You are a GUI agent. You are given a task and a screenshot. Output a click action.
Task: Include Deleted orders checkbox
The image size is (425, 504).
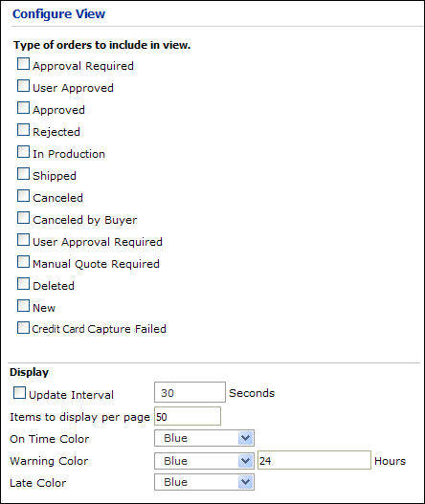[x=23, y=284]
